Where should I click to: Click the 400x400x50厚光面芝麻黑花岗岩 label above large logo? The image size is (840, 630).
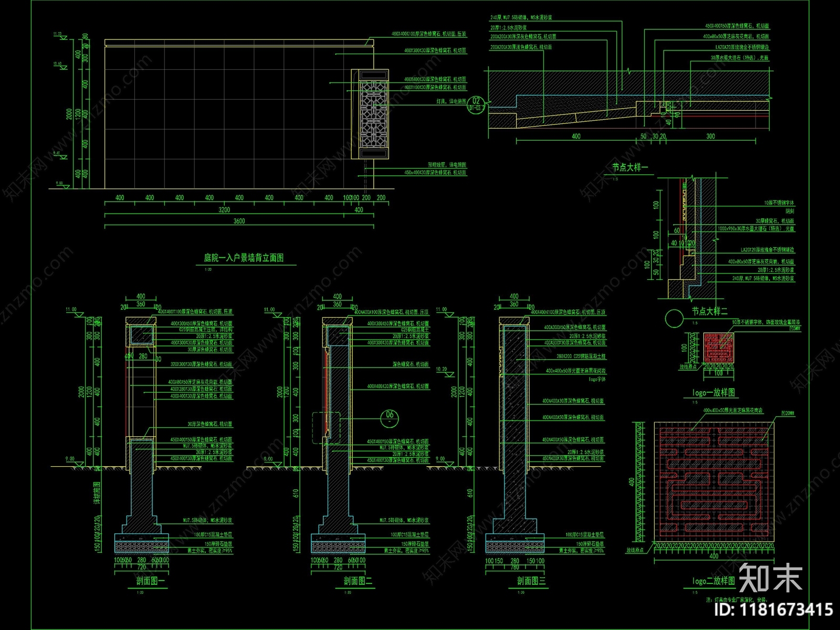[732, 410]
